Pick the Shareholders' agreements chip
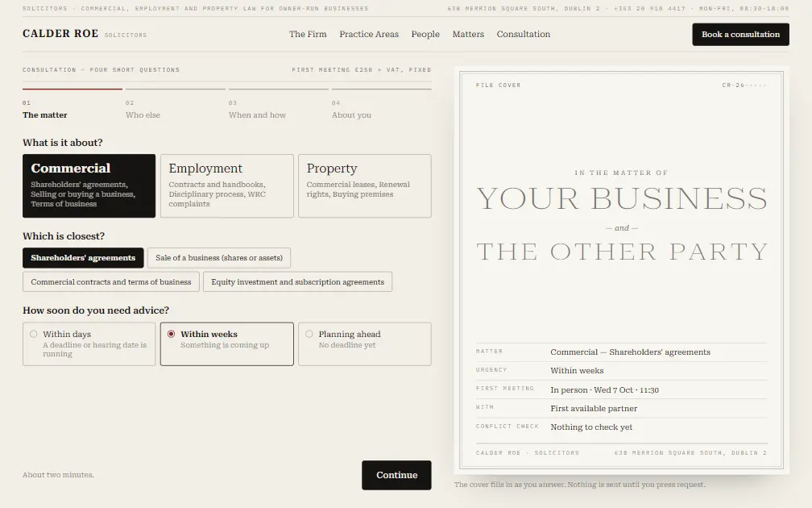The height and width of the screenshot is (508, 812). (84, 258)
